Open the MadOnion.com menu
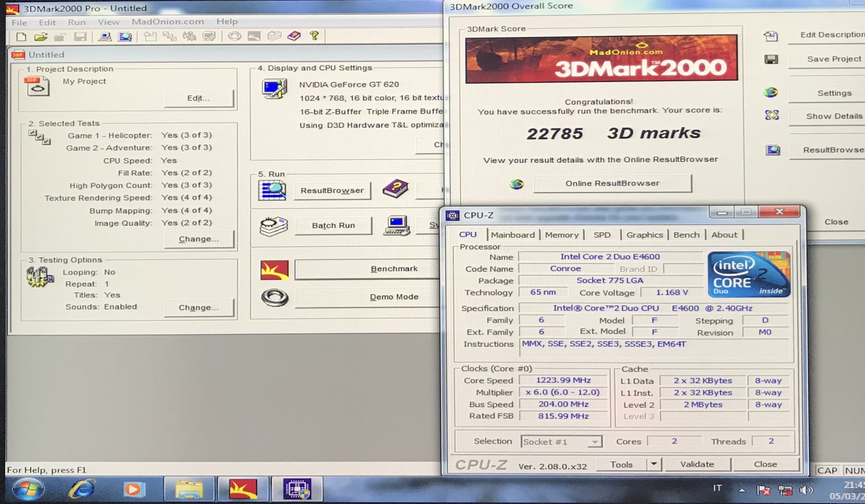Viewport: 865px width, 504px height. 167,22
